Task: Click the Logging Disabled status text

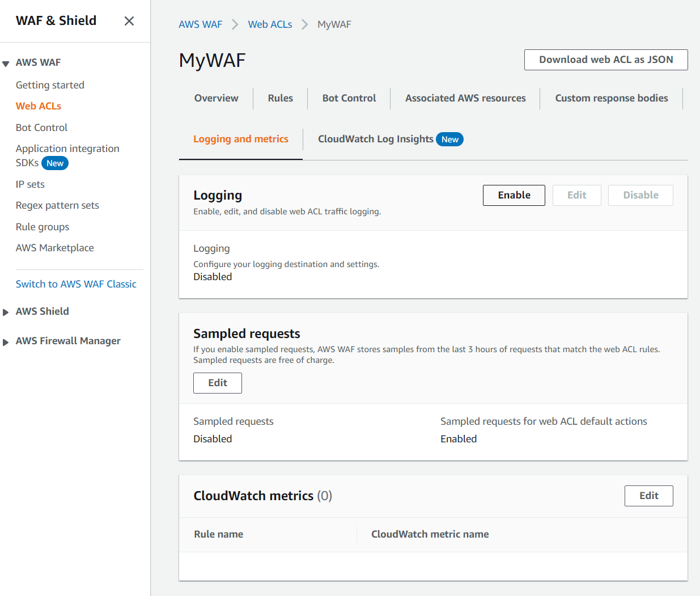Action: (x=213, y=277)
